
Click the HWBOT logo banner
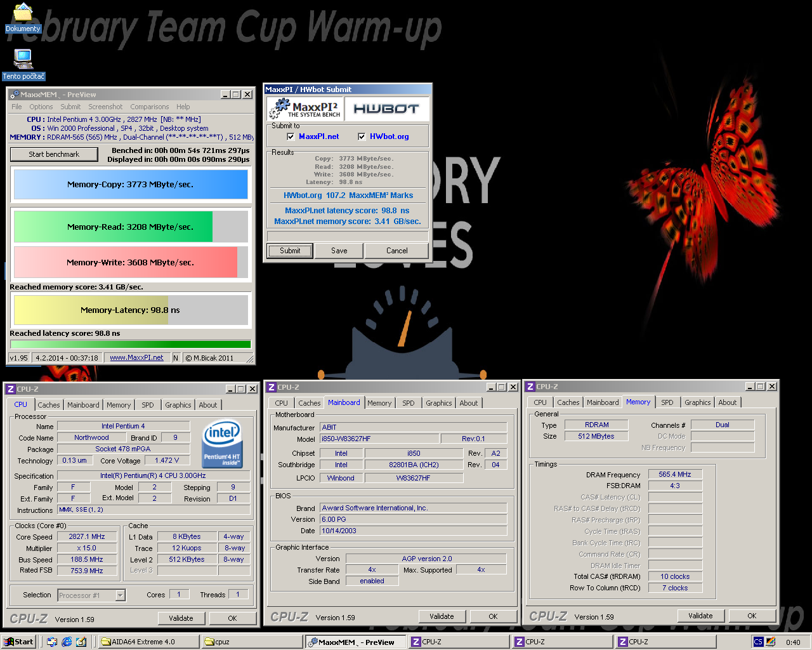click(386, 109)
